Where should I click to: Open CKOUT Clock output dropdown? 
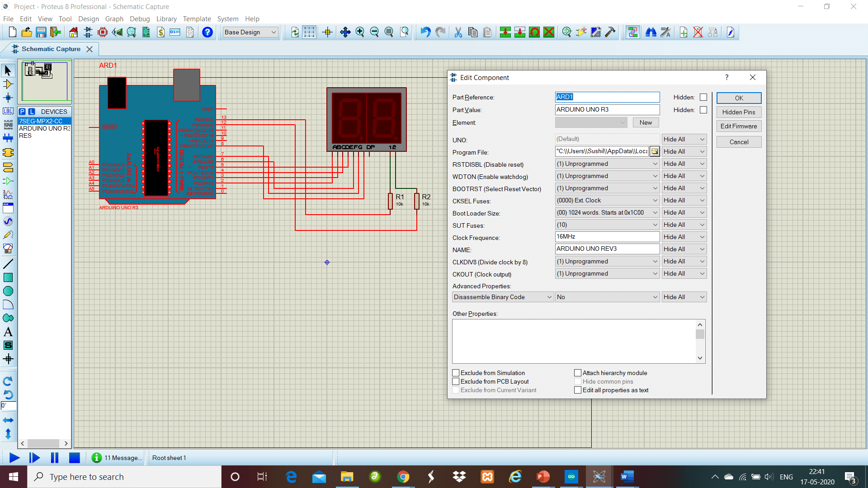[x=607, y=273]
